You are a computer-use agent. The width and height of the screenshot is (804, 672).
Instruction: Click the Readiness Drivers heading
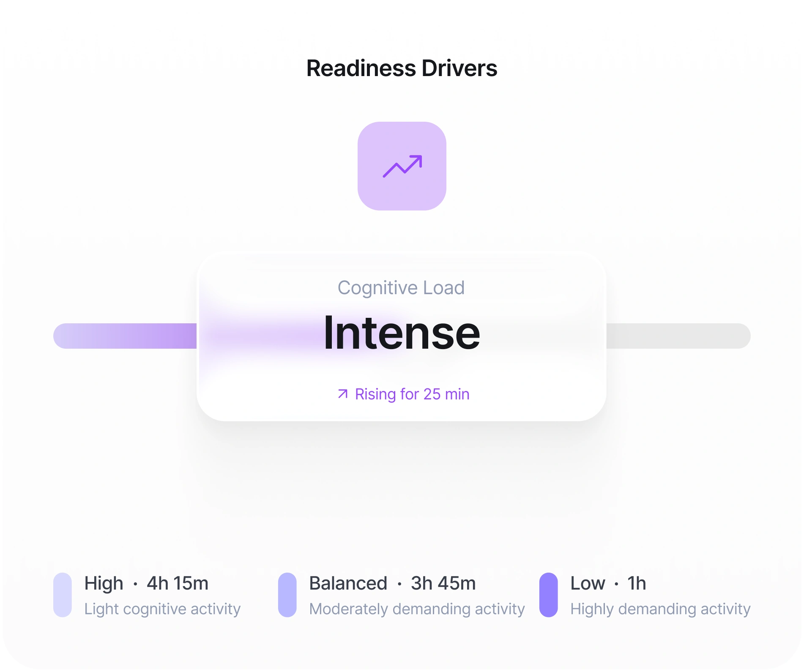click(x=402, y=68)
